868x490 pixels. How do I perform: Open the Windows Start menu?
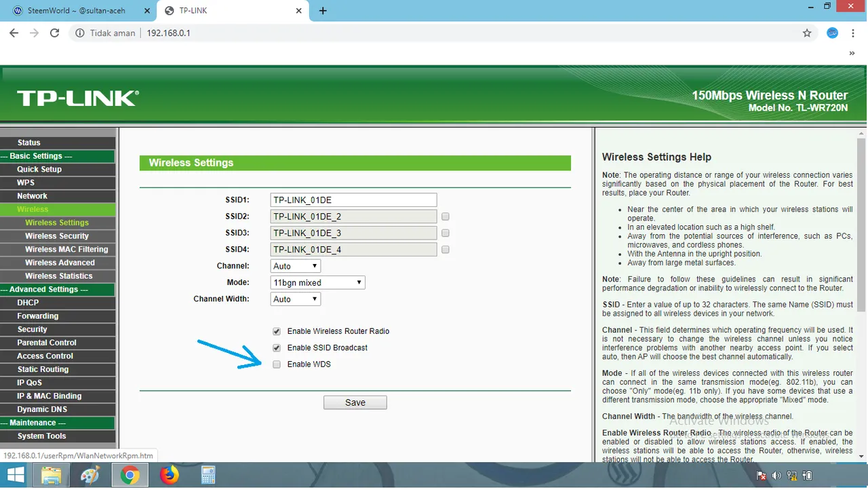(x=15, y=475)
